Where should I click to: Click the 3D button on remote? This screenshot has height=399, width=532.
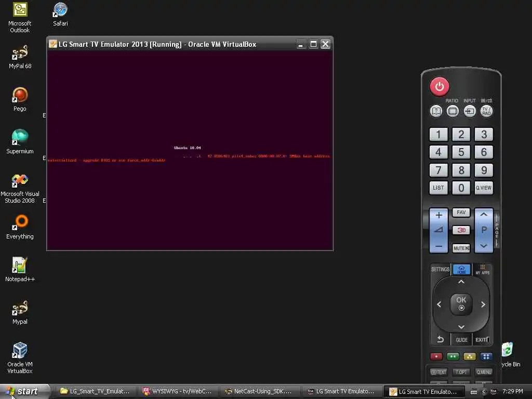[461, 230]
